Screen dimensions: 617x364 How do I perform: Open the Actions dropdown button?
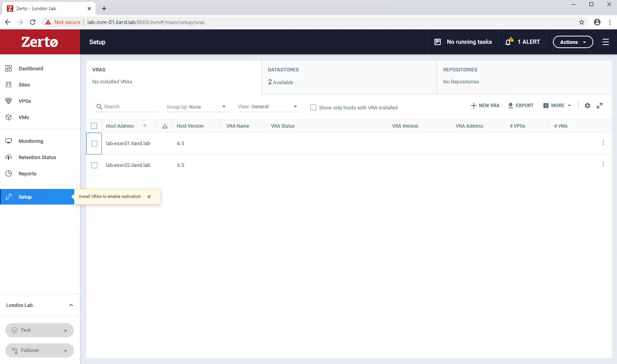tap(573, 42)
